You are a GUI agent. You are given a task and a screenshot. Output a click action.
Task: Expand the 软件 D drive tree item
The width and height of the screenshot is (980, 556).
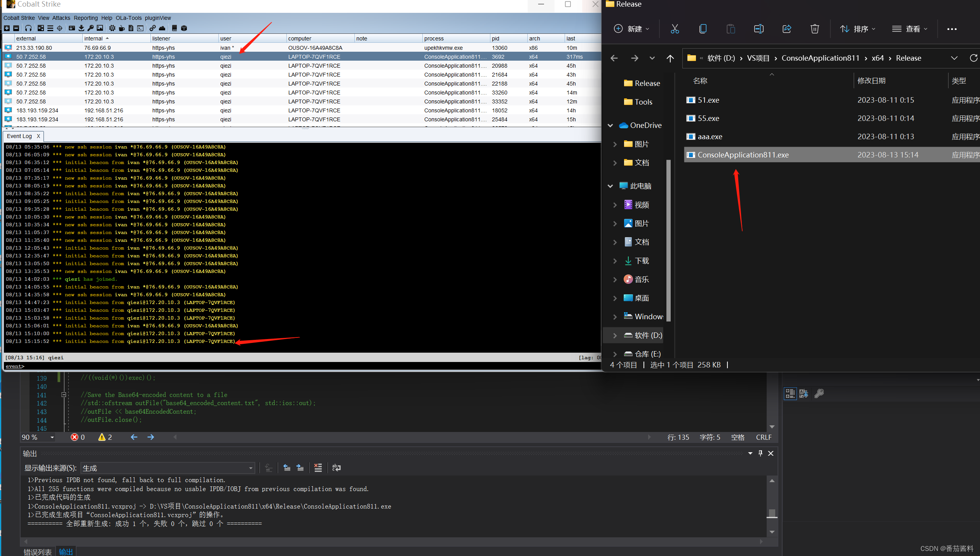click(614, 335)
